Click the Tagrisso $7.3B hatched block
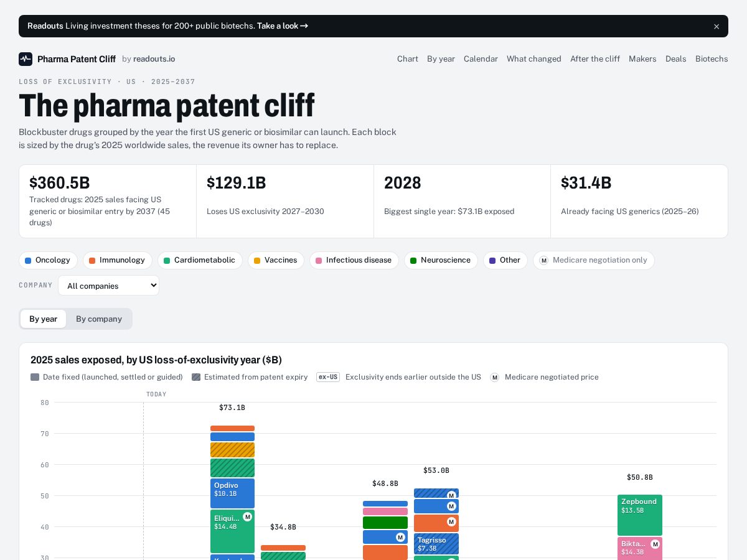 436,544
